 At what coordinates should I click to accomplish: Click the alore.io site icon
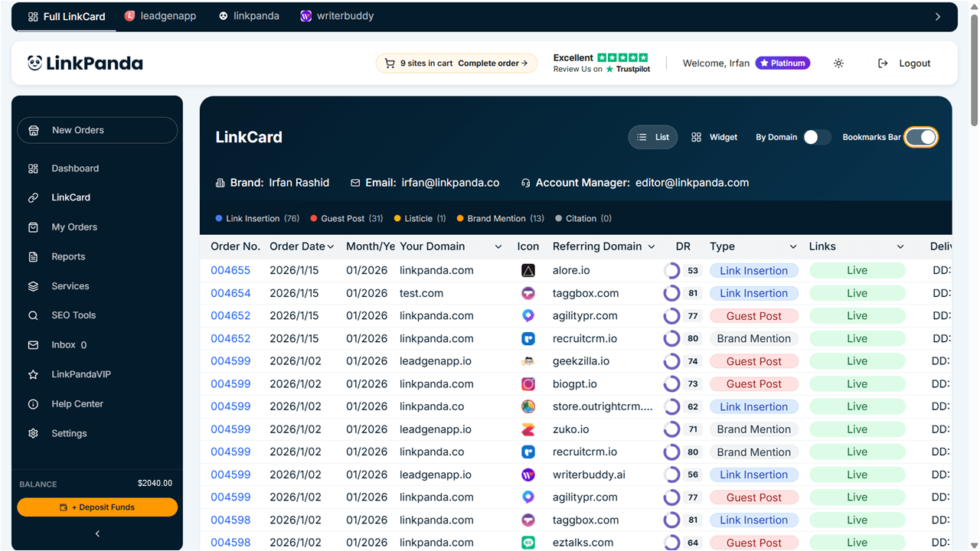[x=528, y=270]
